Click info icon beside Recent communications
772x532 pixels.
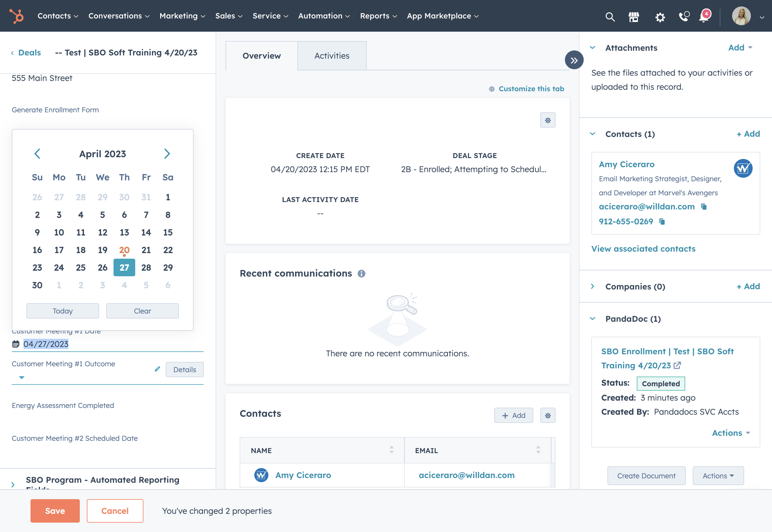coord(361,274)
